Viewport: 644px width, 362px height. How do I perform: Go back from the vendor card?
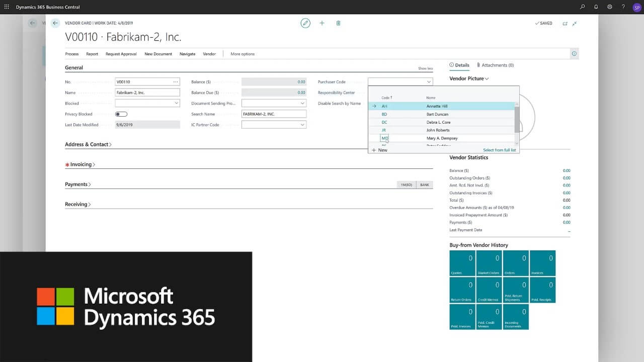point(55,23)
